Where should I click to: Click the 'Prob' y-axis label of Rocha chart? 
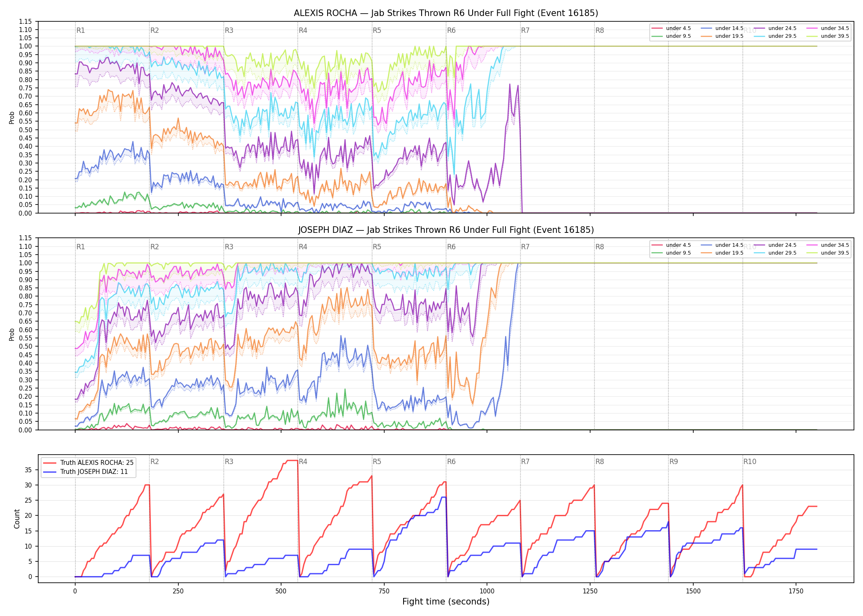point(12,118)
